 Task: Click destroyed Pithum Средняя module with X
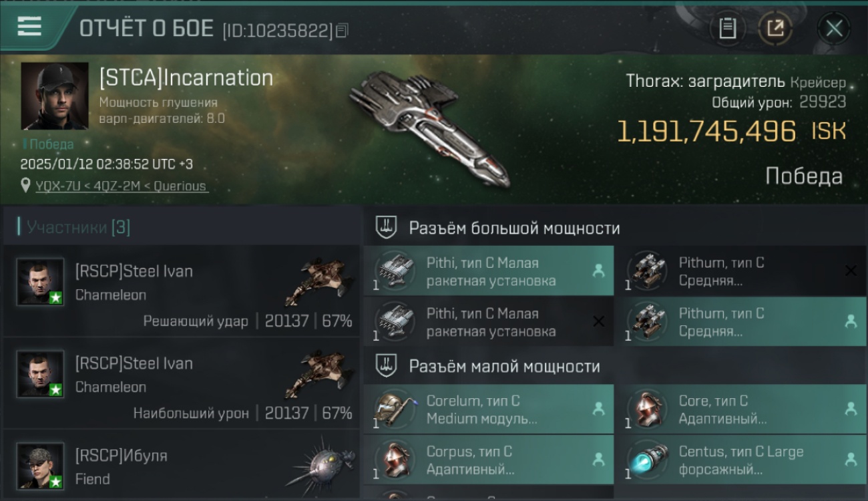(740, 271)
